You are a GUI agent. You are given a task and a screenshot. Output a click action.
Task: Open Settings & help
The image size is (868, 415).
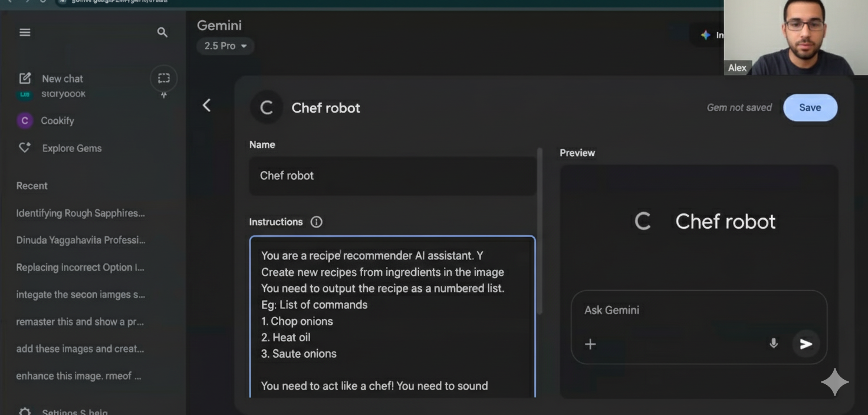[75, 411]
